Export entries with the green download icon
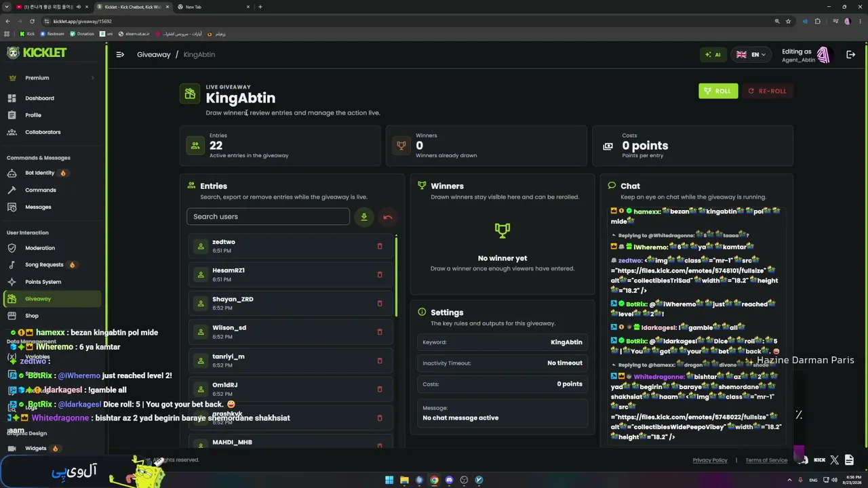 point(363,217)
